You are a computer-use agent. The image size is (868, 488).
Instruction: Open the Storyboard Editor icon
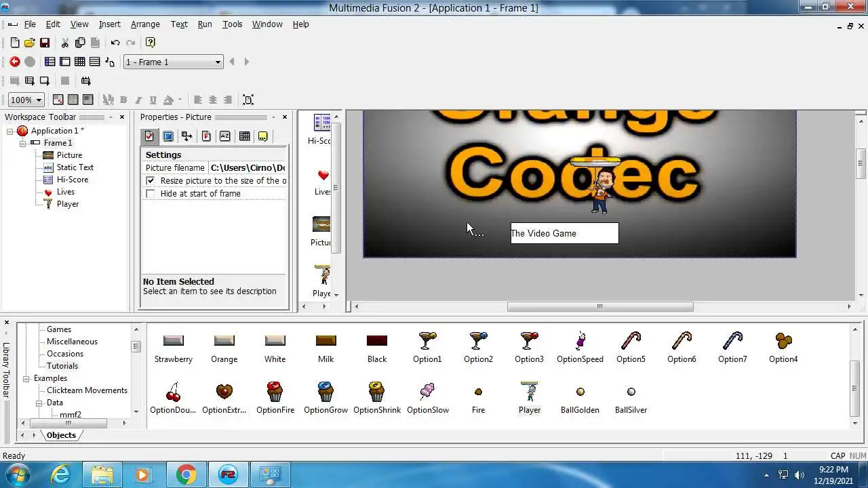tap(50, 62)
